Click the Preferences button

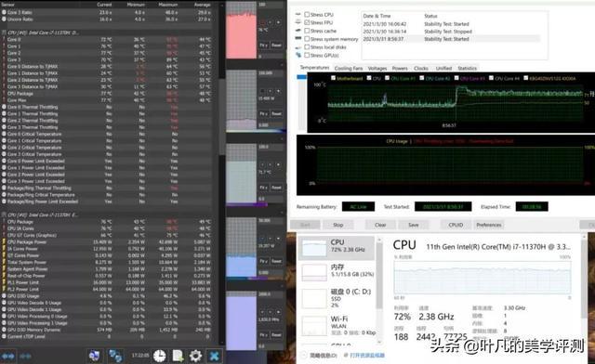click(489, 225)
